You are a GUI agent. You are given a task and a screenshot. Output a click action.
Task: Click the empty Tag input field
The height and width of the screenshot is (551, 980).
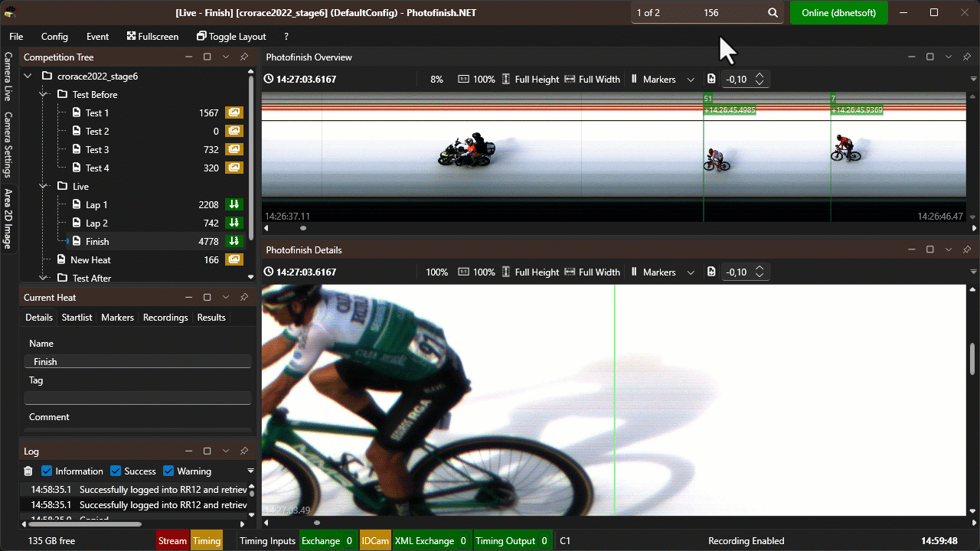pyautogui.click(x=138, y=398)
